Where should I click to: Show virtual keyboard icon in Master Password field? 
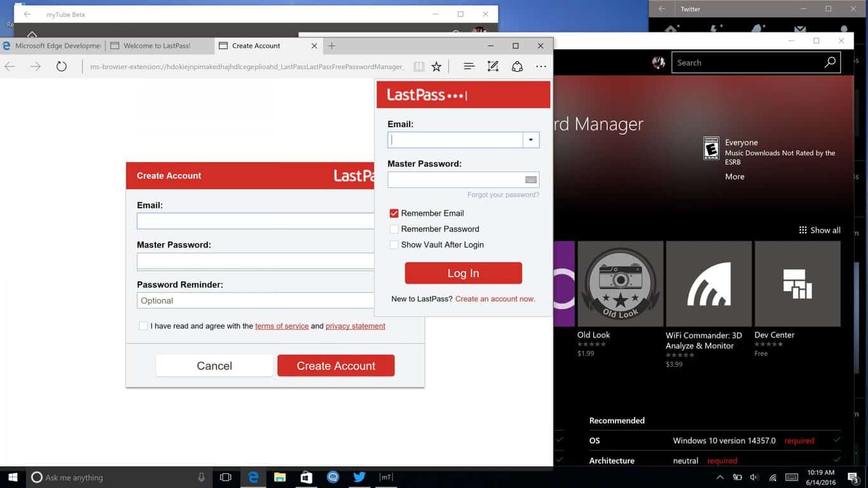tap(531, 180)
